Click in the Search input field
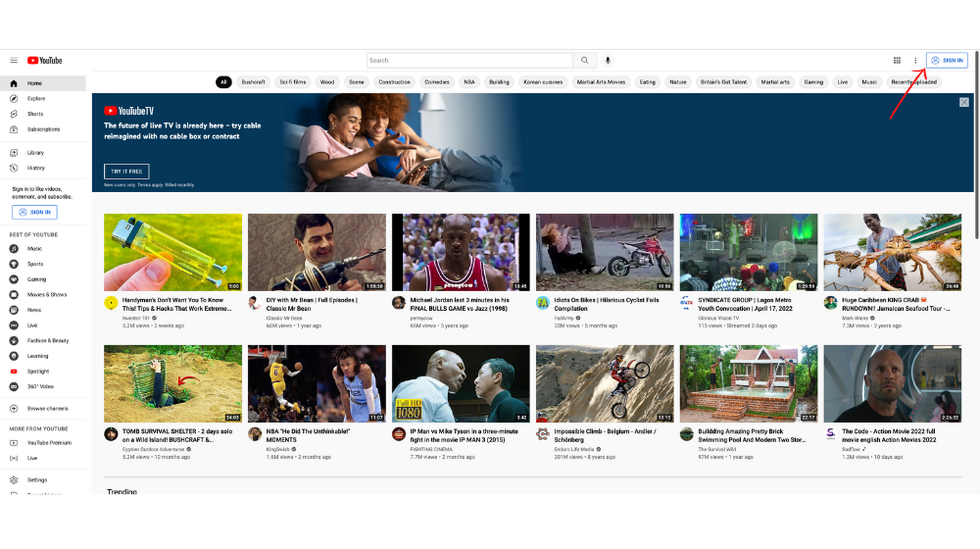Viewport: 980px width, 549px height. click(x=469, y=61)
